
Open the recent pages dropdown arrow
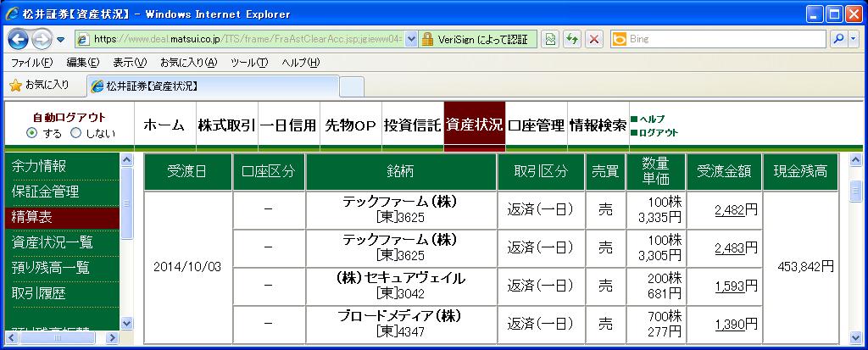(x=60, y=39)
